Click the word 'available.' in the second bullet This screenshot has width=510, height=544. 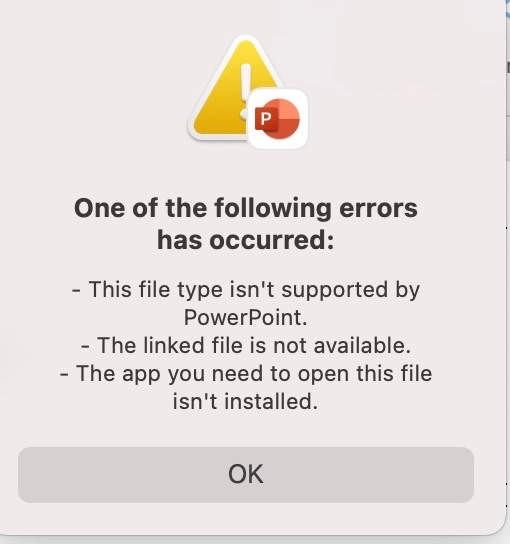pyautogui.click(x=362, y=346)
